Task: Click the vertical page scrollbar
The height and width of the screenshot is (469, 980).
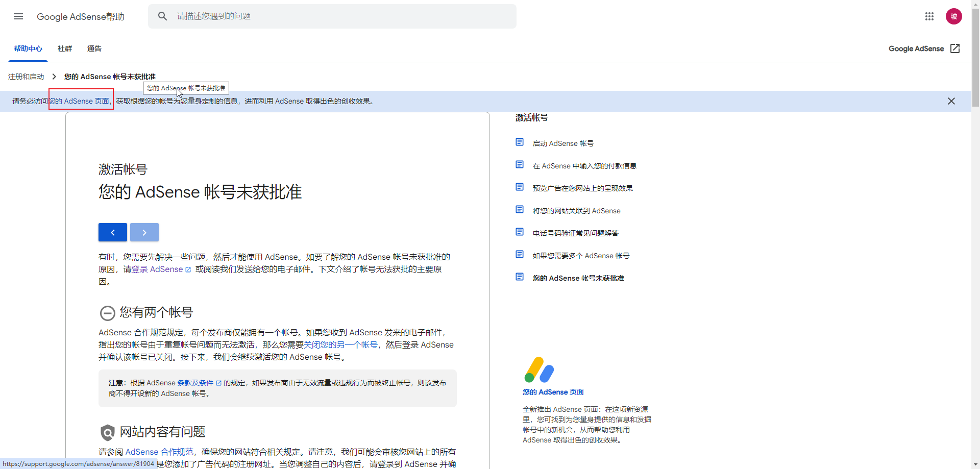Action: (975, 235)
